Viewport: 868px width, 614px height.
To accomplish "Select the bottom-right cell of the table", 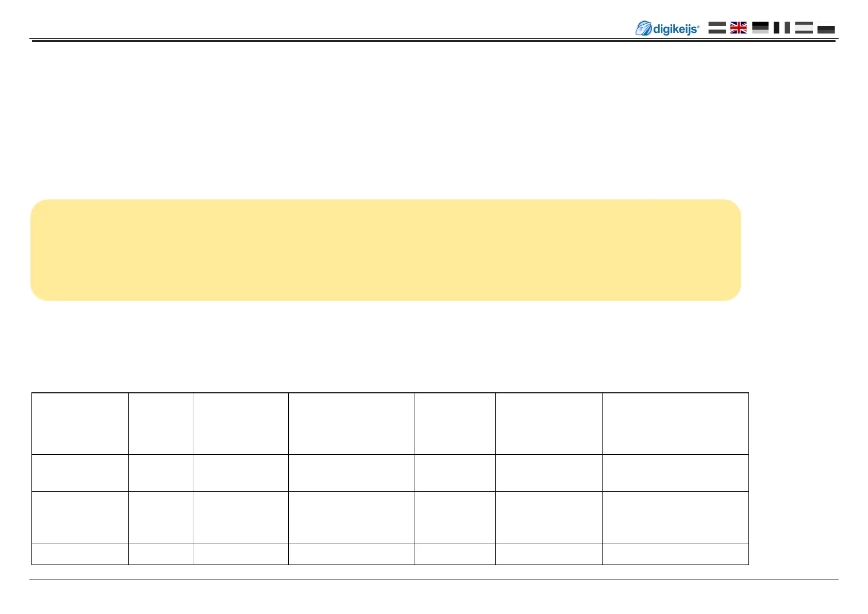I will pos(675,554).
